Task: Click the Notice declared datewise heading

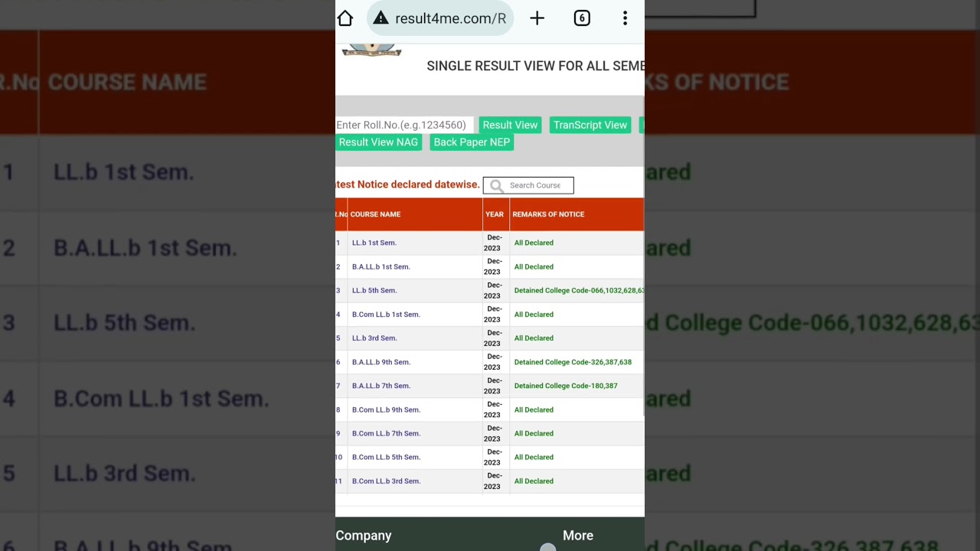Action: (407, 184)
